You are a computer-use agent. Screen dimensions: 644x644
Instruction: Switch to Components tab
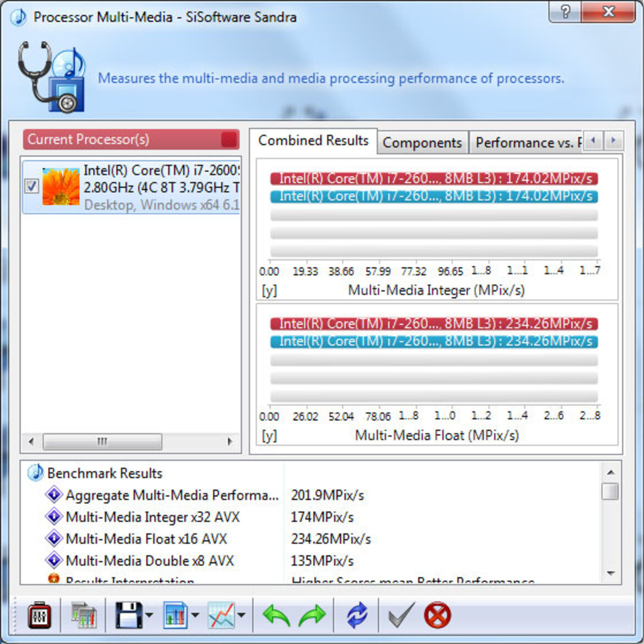pos(422,143)
